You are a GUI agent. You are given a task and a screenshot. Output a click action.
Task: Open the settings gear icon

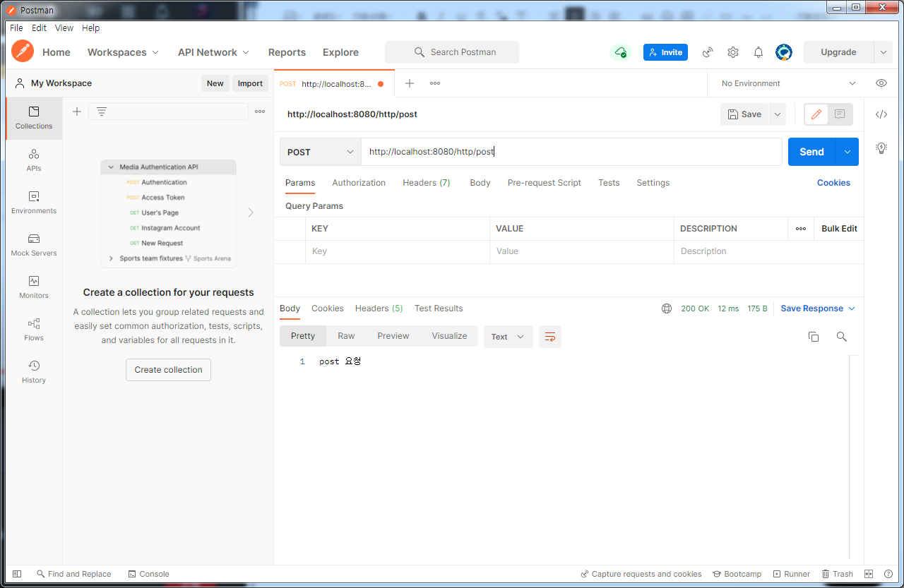733,52
